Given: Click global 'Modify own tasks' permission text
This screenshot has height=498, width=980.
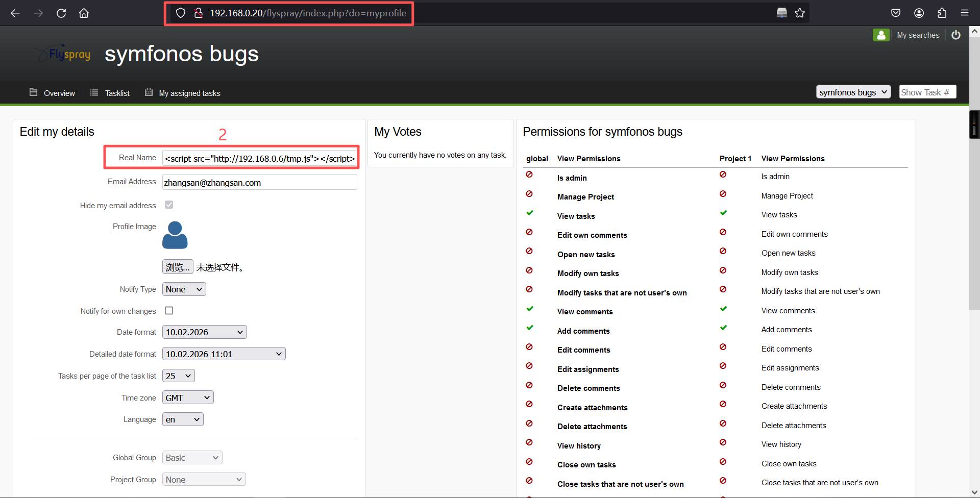Looking at the screenshot, I should coord(588,273).
